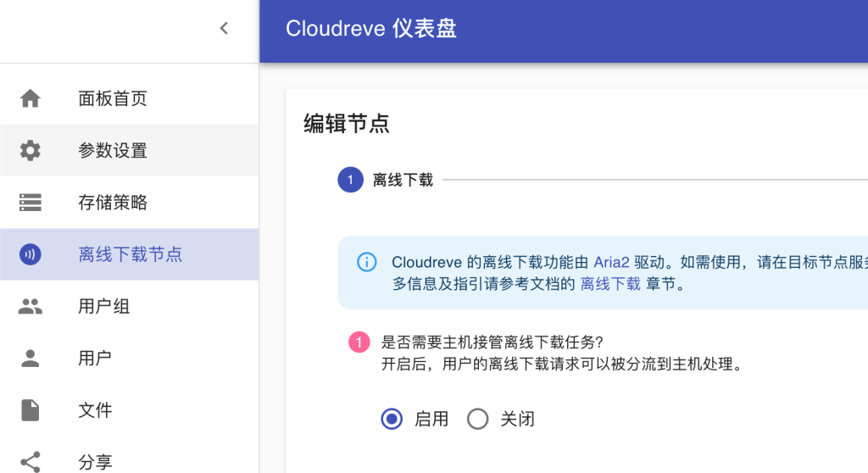Click the storage icon beside 存储策略
868x473 pixels.
pyautogui.click(x=31, y=203)
